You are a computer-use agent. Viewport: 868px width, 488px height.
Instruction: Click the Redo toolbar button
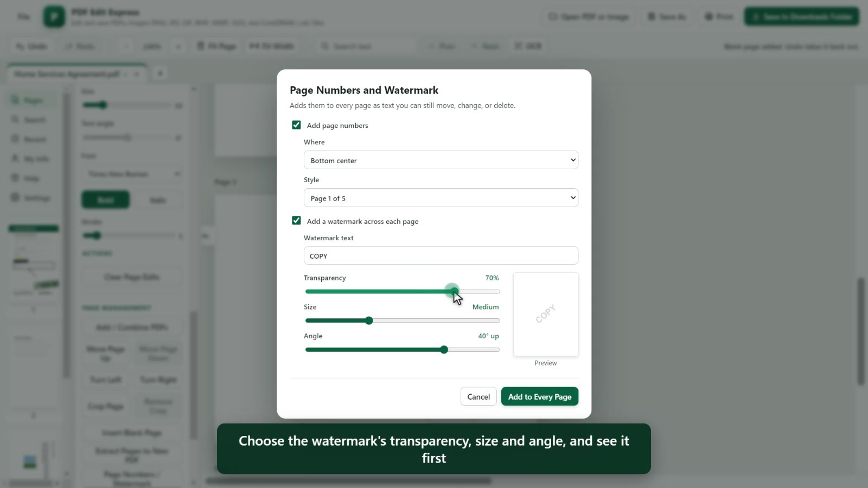pos(80,46)
